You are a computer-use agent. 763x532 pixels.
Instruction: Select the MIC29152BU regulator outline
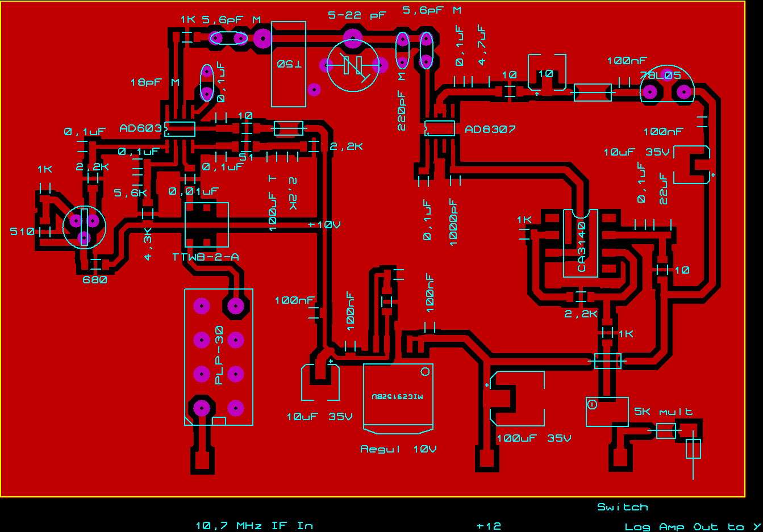click(398, 399)
